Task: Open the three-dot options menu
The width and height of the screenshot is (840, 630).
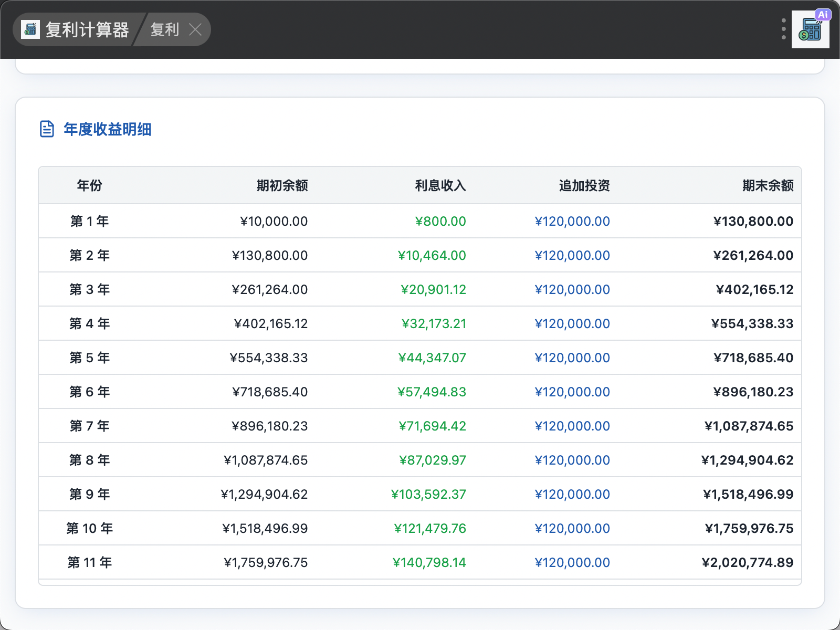Action: point(783,29)
